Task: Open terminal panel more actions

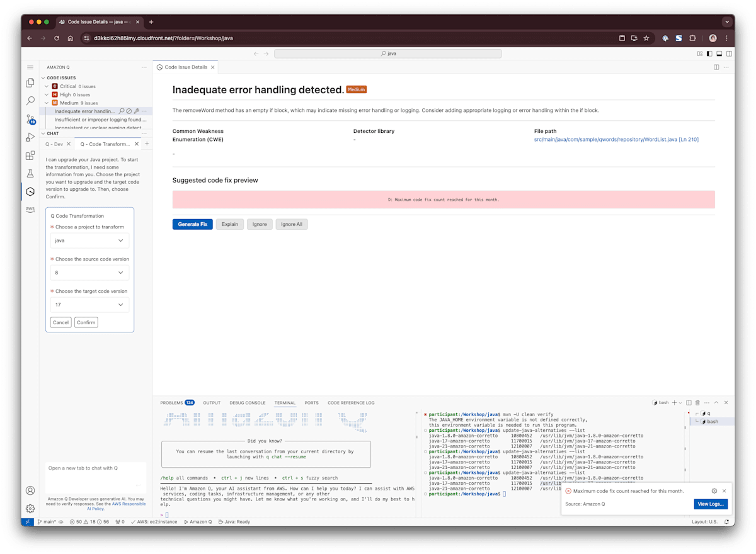Action: [x=706, y=403]
